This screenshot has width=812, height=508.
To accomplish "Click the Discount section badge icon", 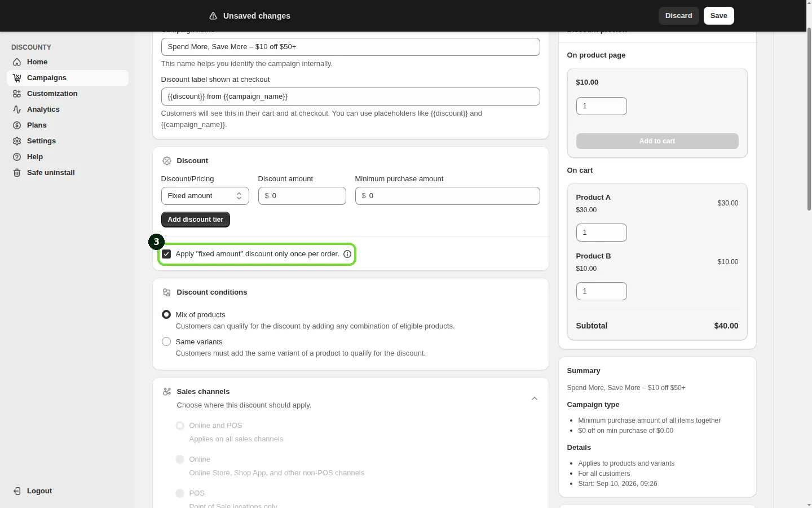I will click(167, 161).
